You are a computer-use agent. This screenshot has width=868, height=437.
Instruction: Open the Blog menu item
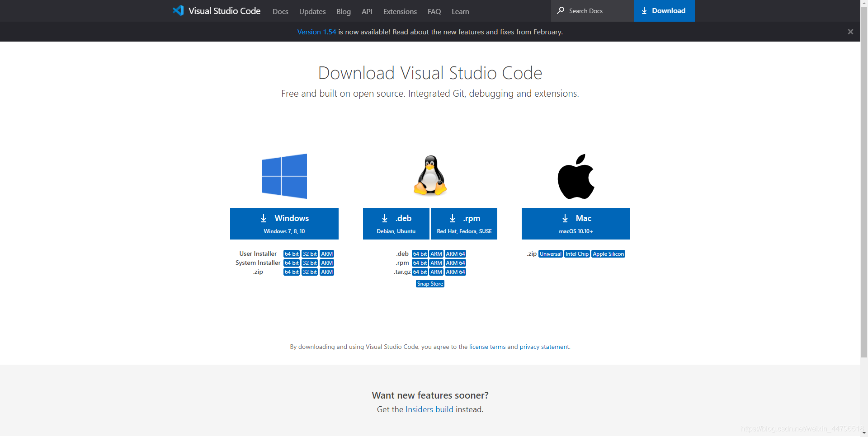[x=344, y=11]
